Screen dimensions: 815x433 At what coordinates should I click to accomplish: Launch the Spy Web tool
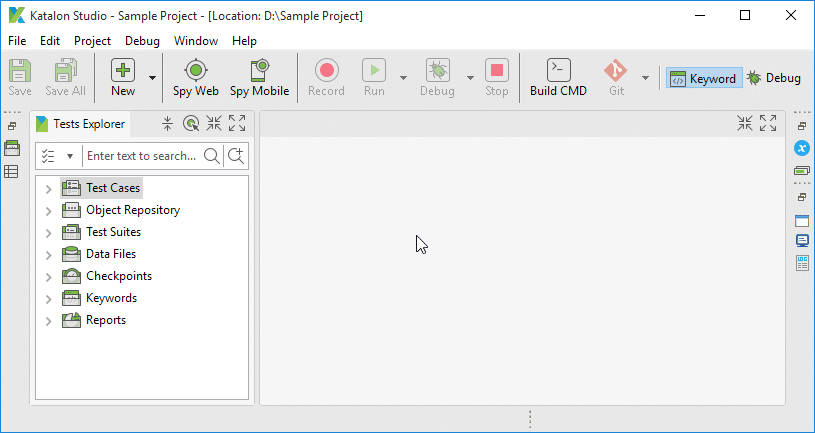(196, 78)
